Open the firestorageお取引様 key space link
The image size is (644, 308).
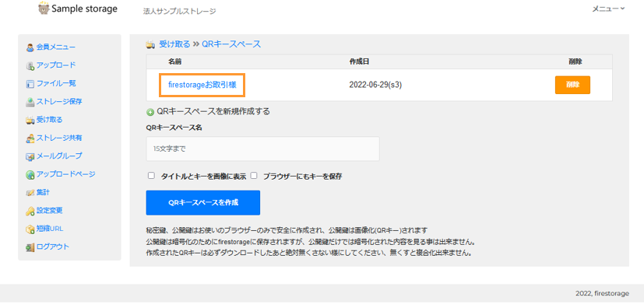202,85
